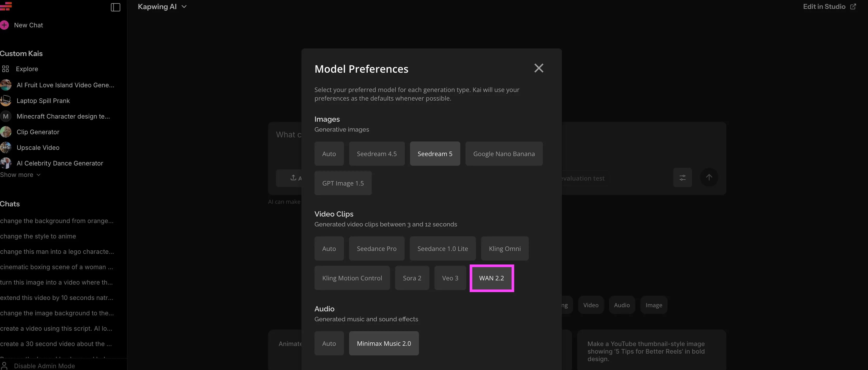Open chat 'change the style to anime'

click(38, 236)
